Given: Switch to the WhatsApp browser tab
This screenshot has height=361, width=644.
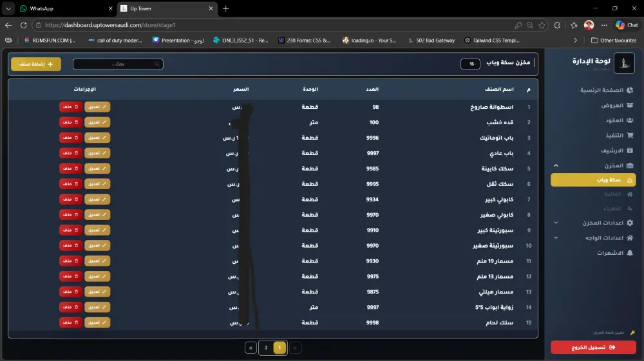Looking at the screenshot, I should coord(66,8).
